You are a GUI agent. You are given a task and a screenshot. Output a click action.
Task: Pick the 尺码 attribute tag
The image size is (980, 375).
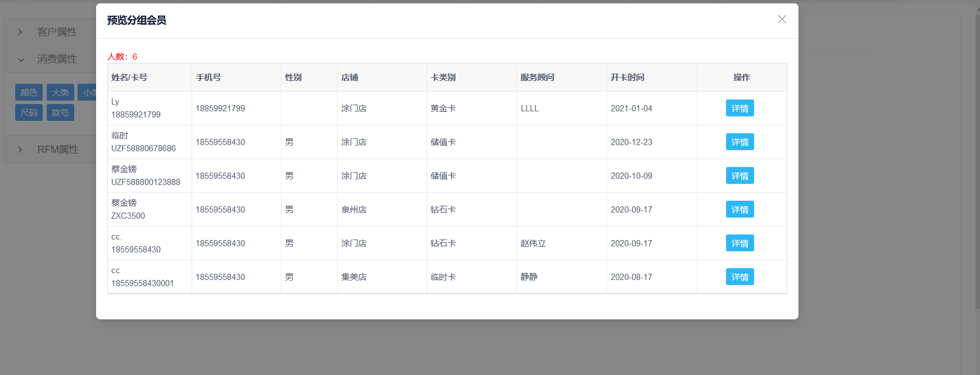coord(29,112)
